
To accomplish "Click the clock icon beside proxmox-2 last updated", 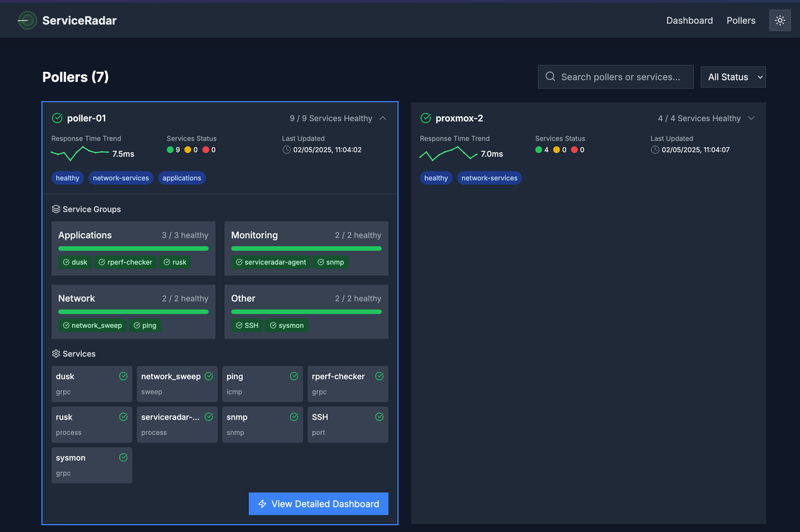I will (655, 150).
